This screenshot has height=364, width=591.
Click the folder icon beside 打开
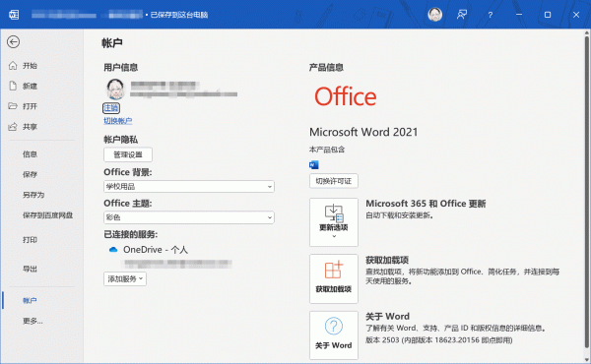point(13,106)
